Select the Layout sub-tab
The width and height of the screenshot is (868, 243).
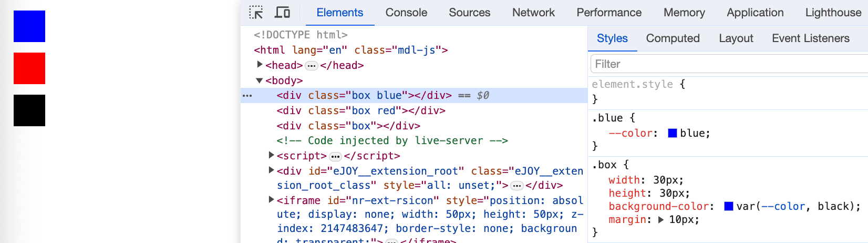tap(736, 38)
